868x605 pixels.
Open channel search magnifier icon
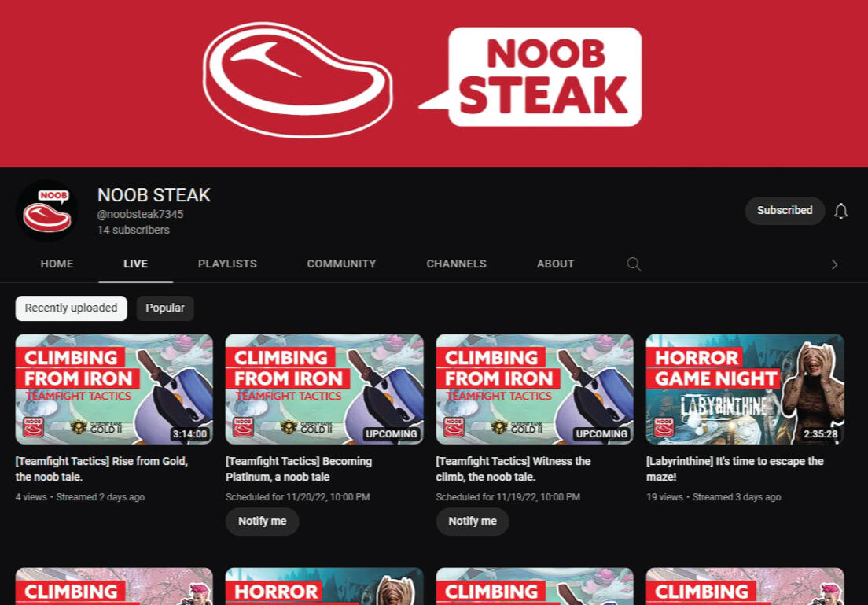click(634, 264)
